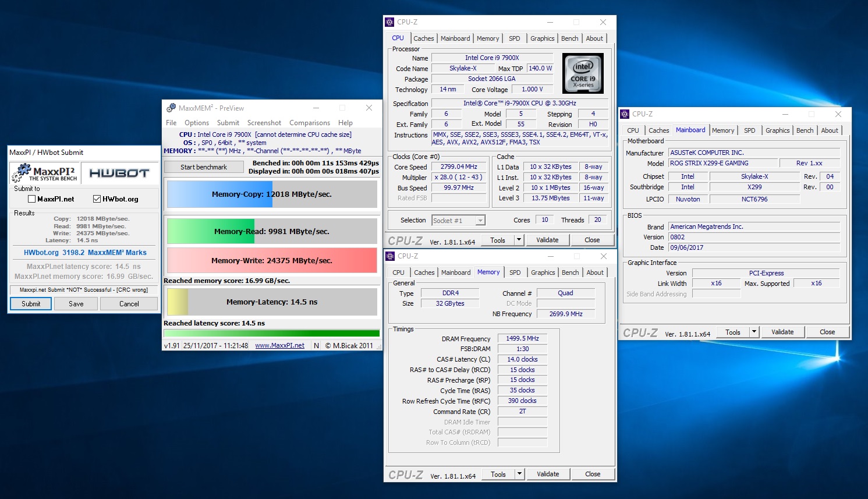Open the File menu in MaxxMEM
Viewport: 868px width, 499px height.
tap(171, 123)
